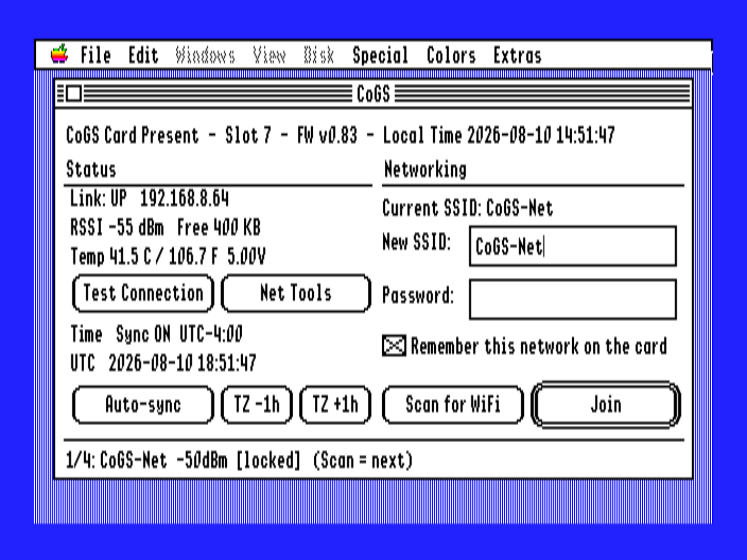Click the '(Scan = next)' hint text
The height and width of the screenshot is (560, 747).
(x=363, y=460)
